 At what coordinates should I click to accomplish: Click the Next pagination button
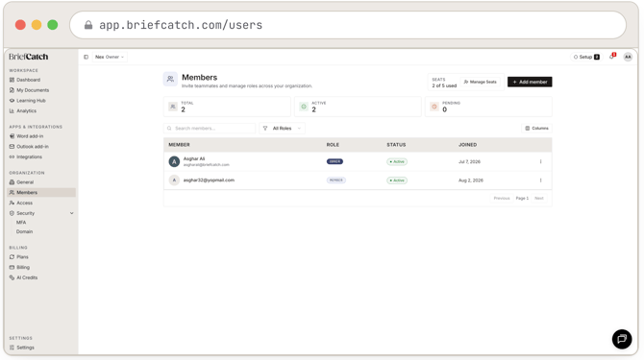click(x=539, y=199)
